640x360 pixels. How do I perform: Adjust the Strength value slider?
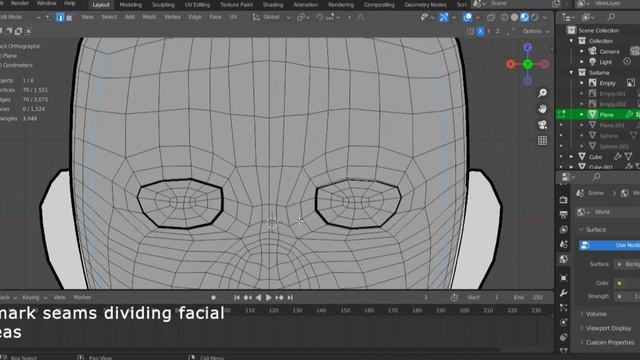[x=628, y=296]
